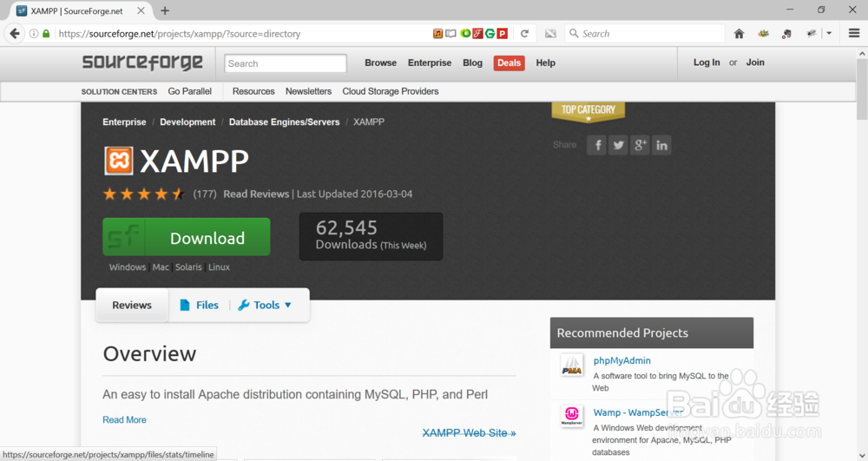Image resolution: width=868 pixels, height=461 pixels.
Task: Click the Windows platform link
Action: tap(128, 267)
